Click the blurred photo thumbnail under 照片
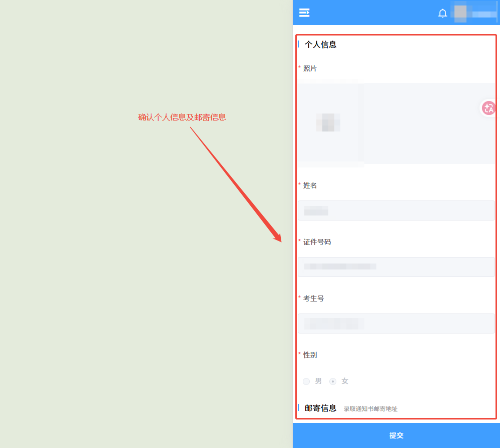Viewport: 500px width, 448px height. [328, 122]
